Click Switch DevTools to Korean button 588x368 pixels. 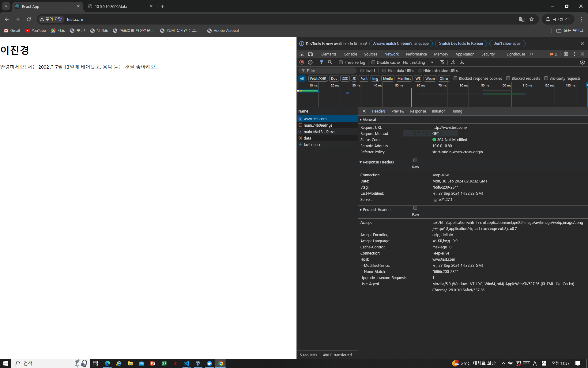coord(461,44)
